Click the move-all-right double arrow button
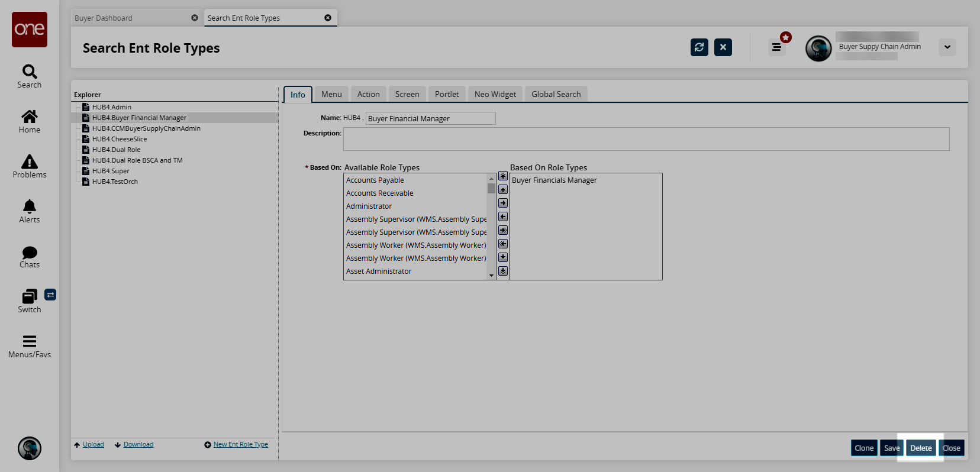This screenshot has height=472, width=980. coord(503,230)
